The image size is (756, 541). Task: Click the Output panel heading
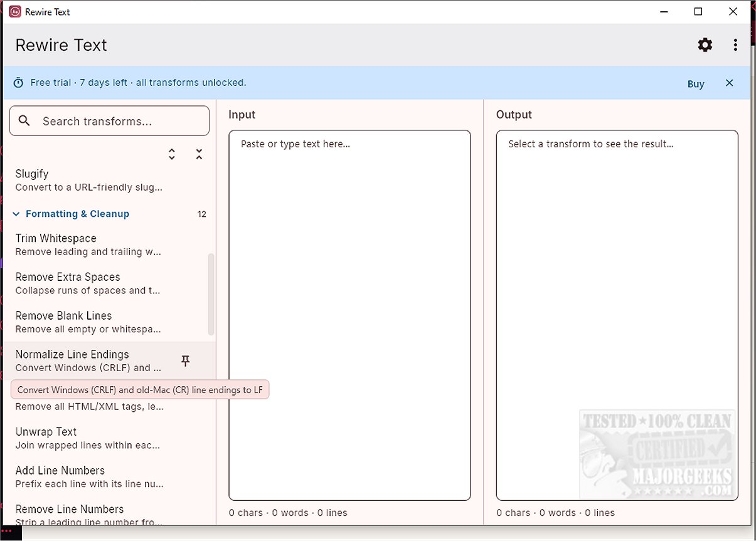pyautogui.click(x=514, y=115)
